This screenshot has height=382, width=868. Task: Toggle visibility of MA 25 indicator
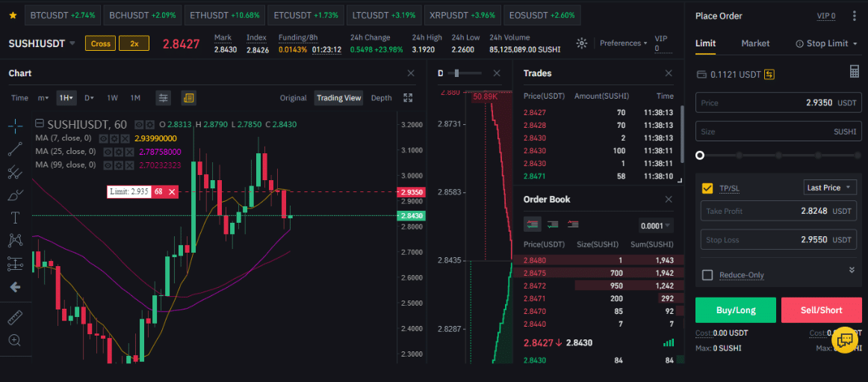(x=108, y=152)
